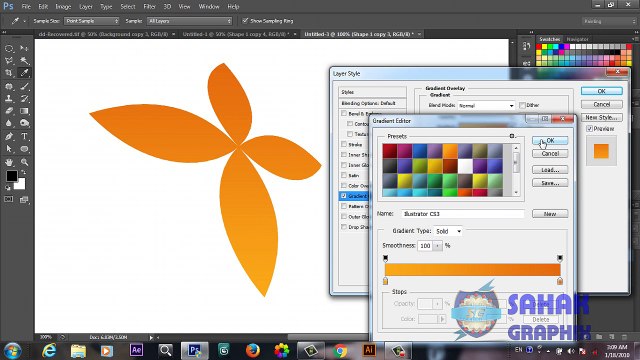This screenshot has width=640, height=360.
Task: Cancel the Gradient Editor dialog
Action: pos(550,153)
